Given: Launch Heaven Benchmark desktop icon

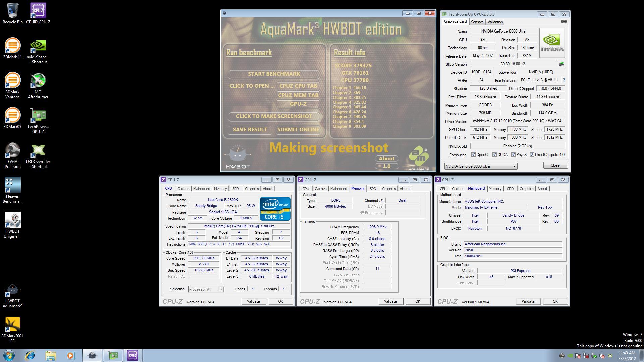Looking at the screenshot, I should coord(12,190).
